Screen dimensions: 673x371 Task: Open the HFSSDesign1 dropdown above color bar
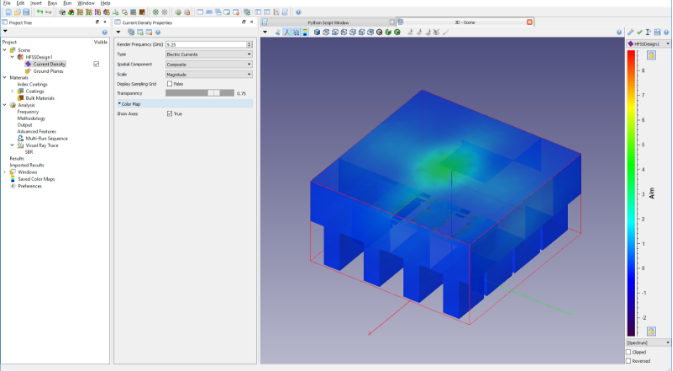coord(649,44)
